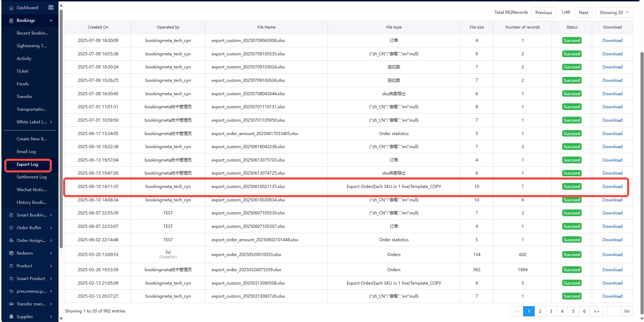Image resolution: width=644 pixels, height=322 pixels.
Task: Toggle the sidebar hamburger menu icon
Action: (51, 7)
